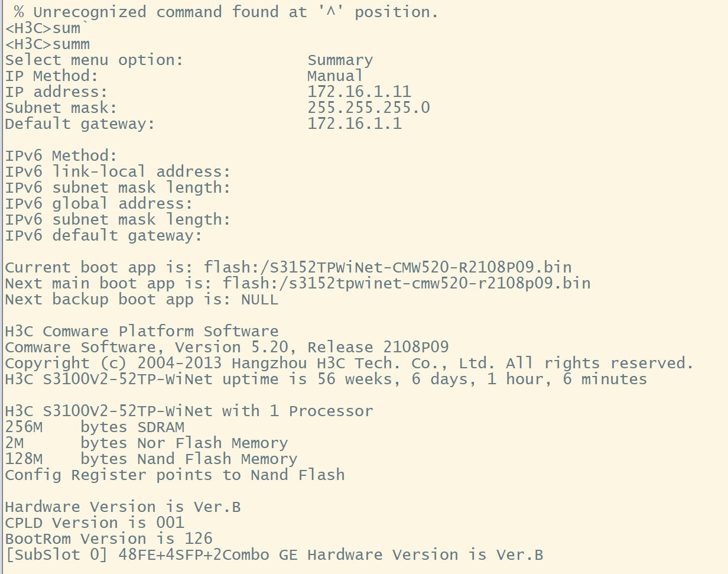Click the word Manual beside IP Method

335,76
